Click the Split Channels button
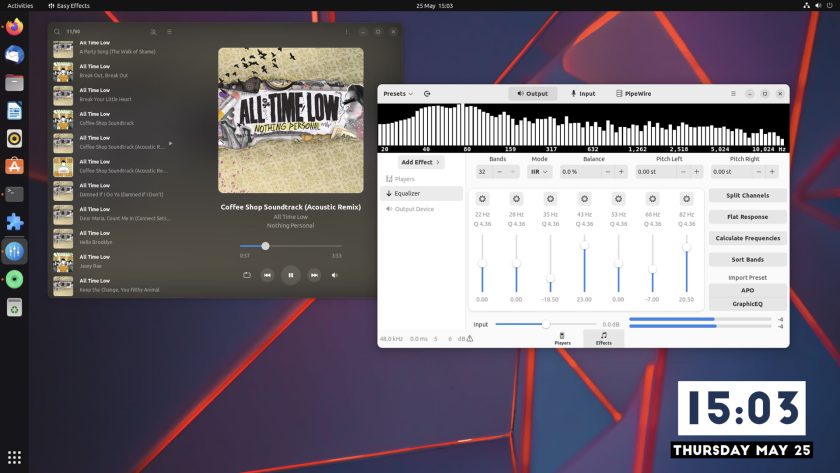The image size is (840, 473). [x=747, y=196]
